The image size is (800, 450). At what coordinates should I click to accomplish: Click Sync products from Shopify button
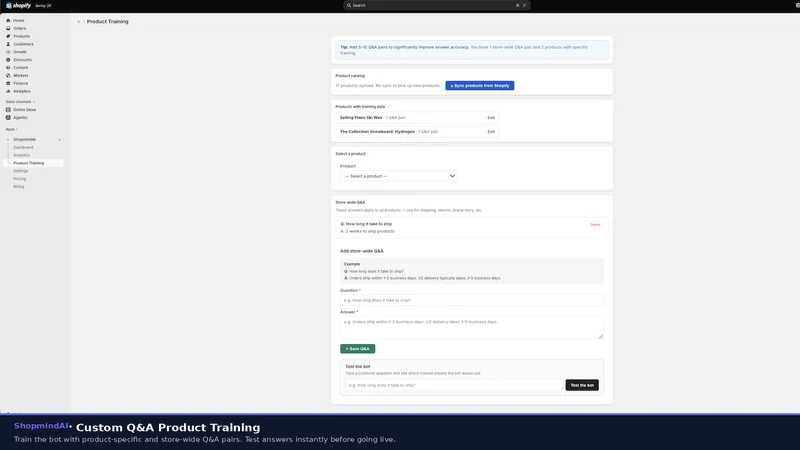pyautogui.click(x=480, y=85)
